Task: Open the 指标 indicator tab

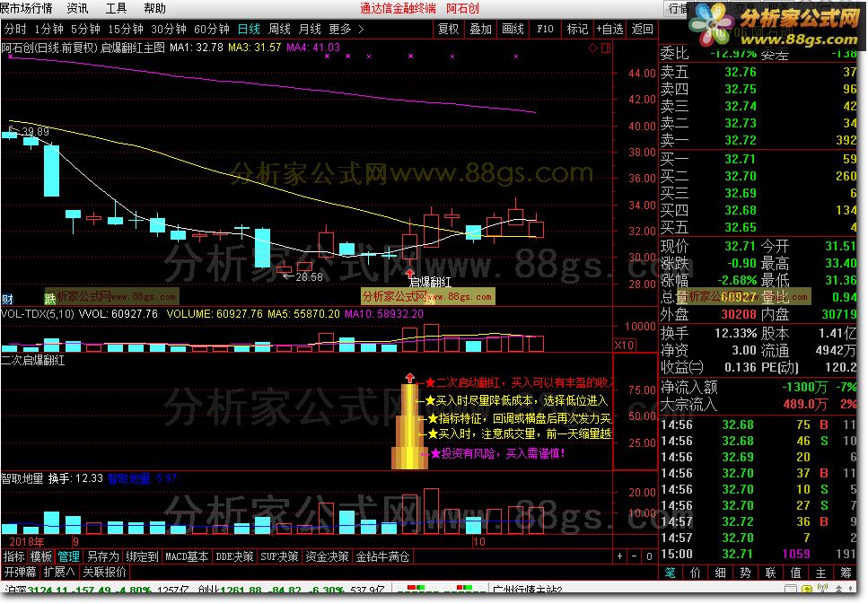Action: pos(13,556)
